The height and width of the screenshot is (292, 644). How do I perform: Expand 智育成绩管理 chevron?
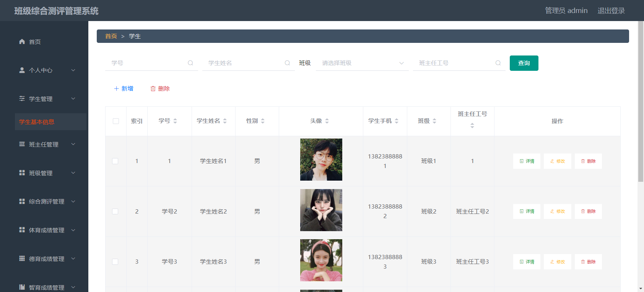pyautogui.click(x=73, y=287)
